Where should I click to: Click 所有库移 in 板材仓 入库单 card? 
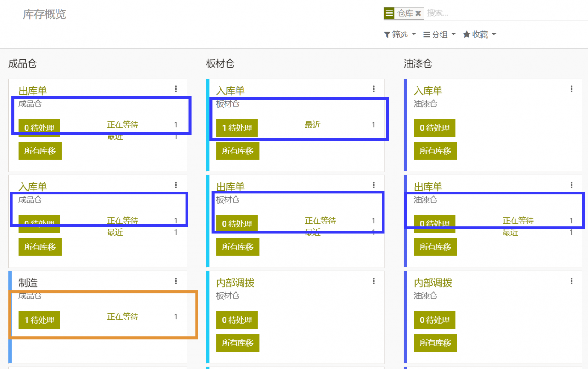click(237, 151)
